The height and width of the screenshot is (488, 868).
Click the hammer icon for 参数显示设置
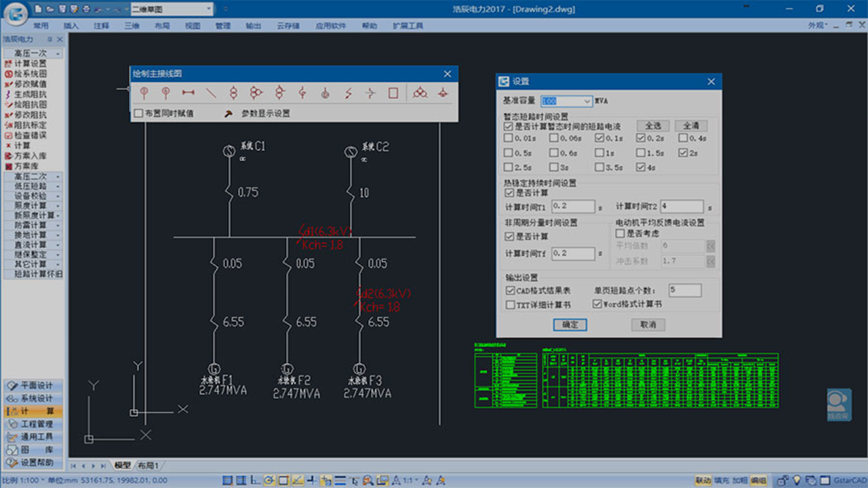pos(228,113)
